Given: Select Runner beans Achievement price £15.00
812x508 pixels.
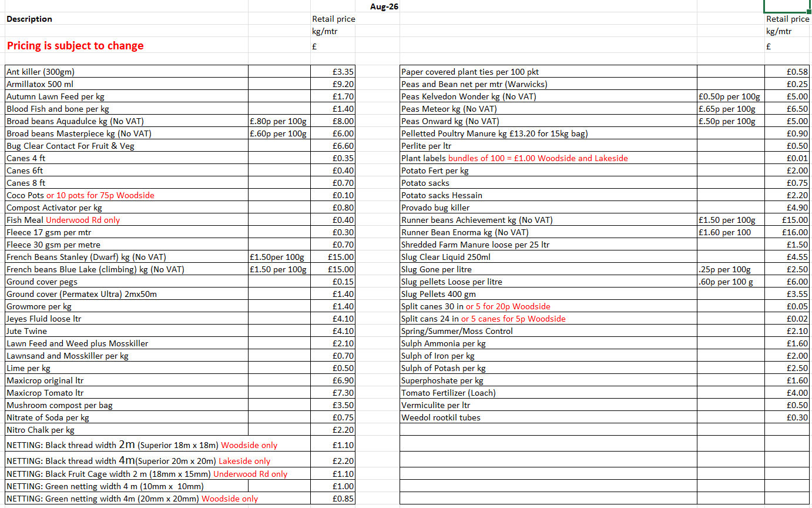Looking at the screenshot, I should [787, 220].
